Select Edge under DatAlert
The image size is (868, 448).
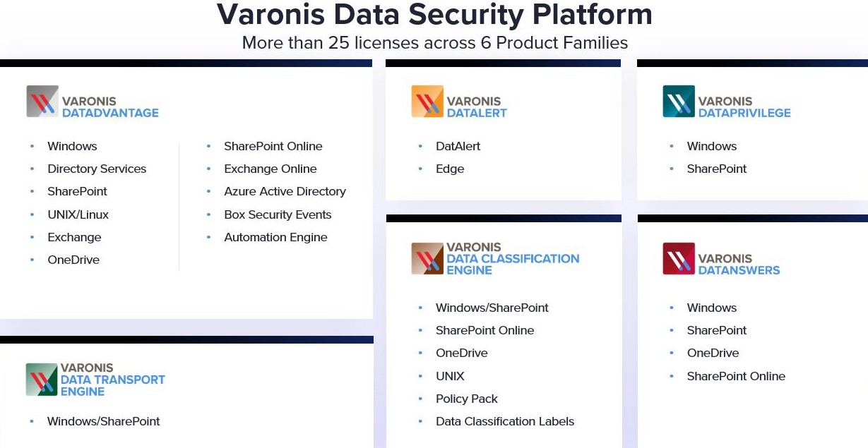point(450,169)
